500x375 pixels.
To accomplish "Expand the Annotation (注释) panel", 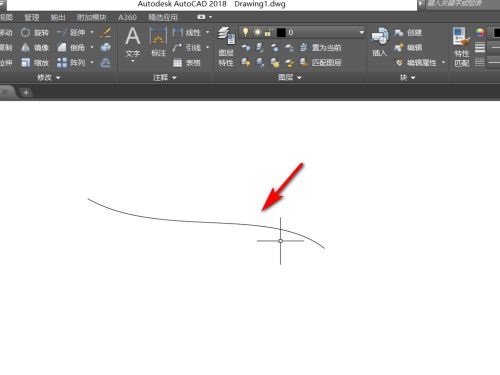I will (164, 78).
